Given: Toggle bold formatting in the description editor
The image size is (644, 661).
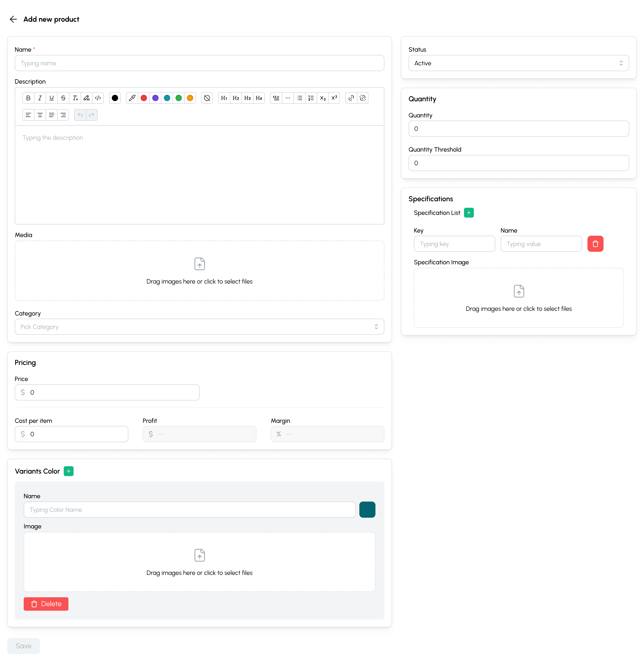Looking at the screenshot, I should point(28,98).
